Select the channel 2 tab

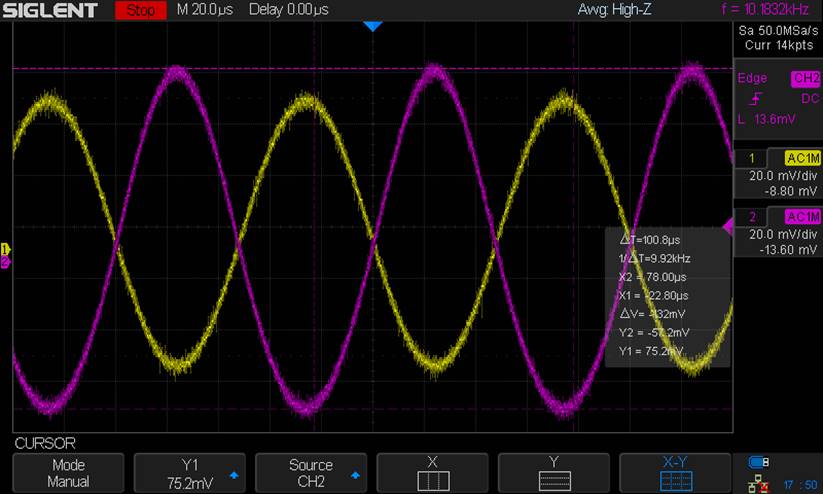[751, 218]
